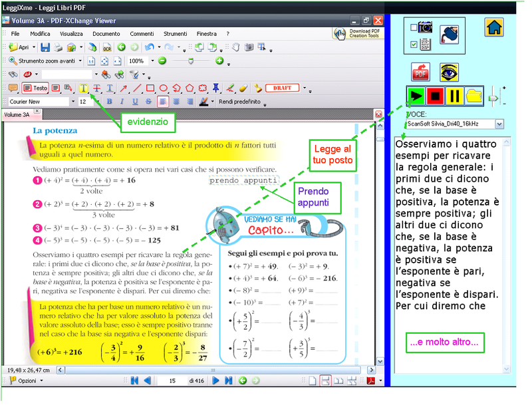532x407 pixels.
Task: Select the Line drawing tool
Action: pyautogui.click(x=137, y=88)
